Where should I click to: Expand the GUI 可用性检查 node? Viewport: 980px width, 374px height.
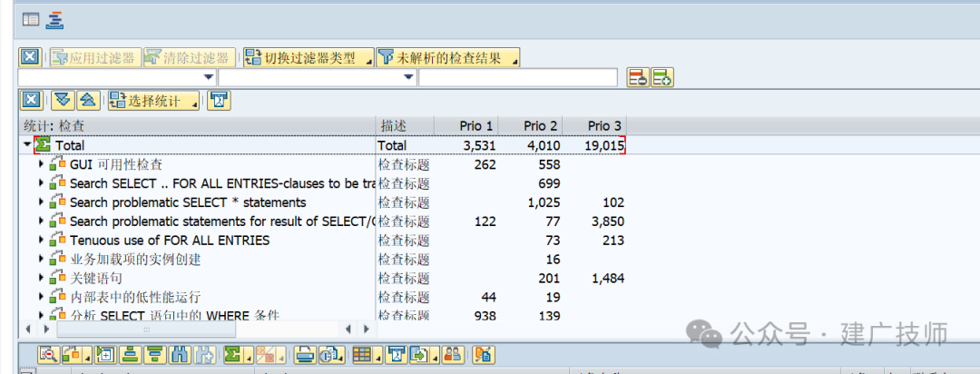(x=42, y=164)
